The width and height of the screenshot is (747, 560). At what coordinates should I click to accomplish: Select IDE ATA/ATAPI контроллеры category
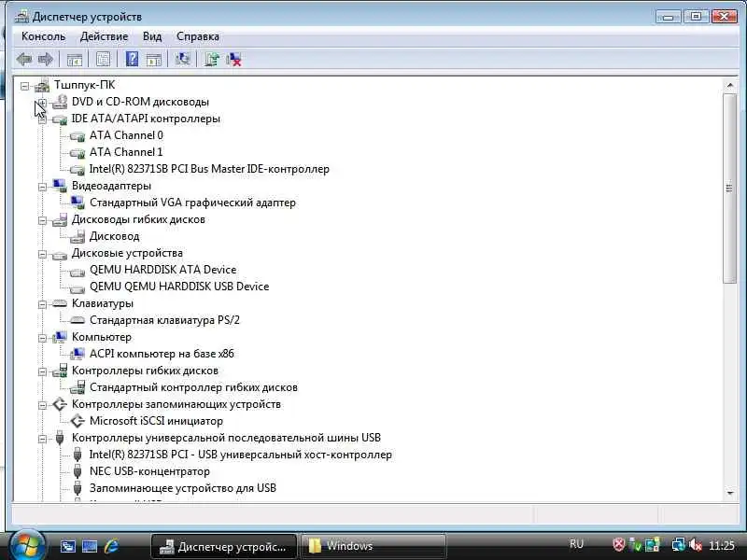point(146,119)
